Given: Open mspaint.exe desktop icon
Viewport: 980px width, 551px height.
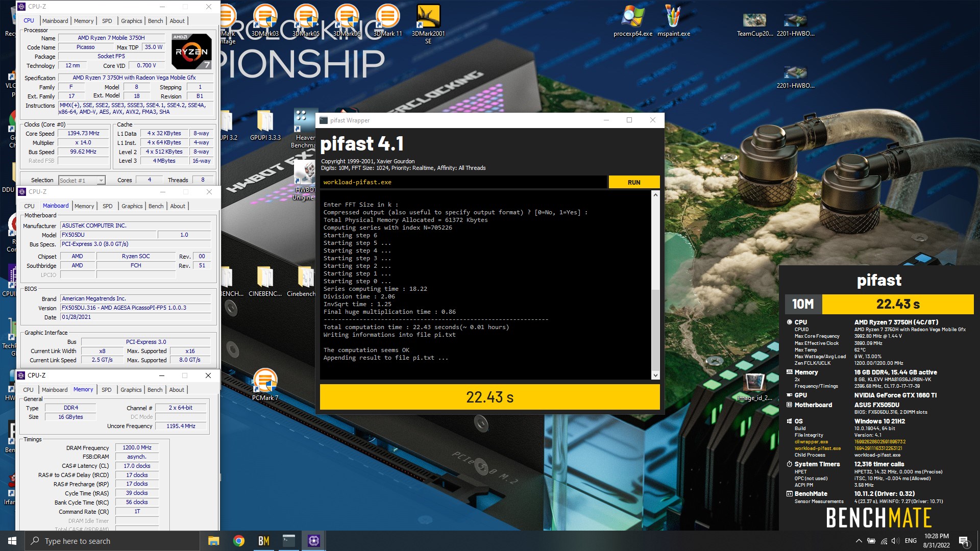Looking at the screenshot, I should (x=673, y=20).
